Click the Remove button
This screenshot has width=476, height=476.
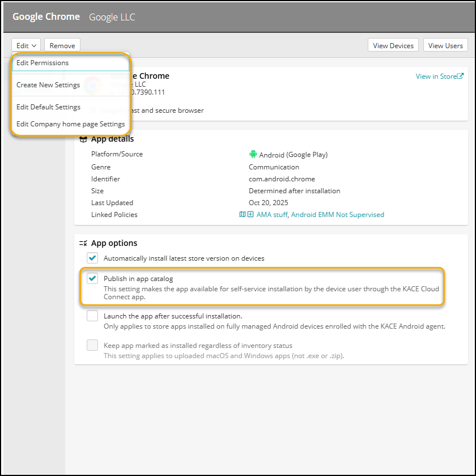(62, 46)
